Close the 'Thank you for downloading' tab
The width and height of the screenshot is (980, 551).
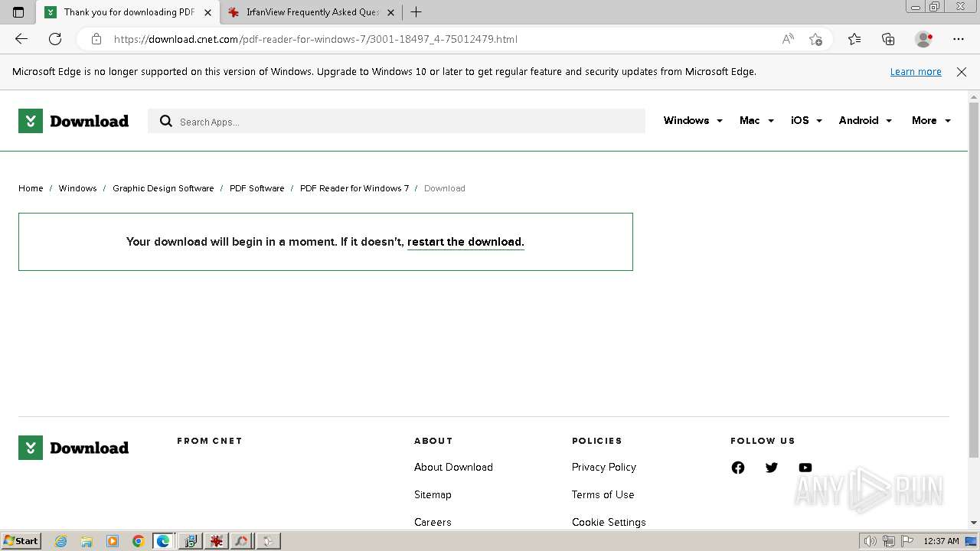(207, 12)
